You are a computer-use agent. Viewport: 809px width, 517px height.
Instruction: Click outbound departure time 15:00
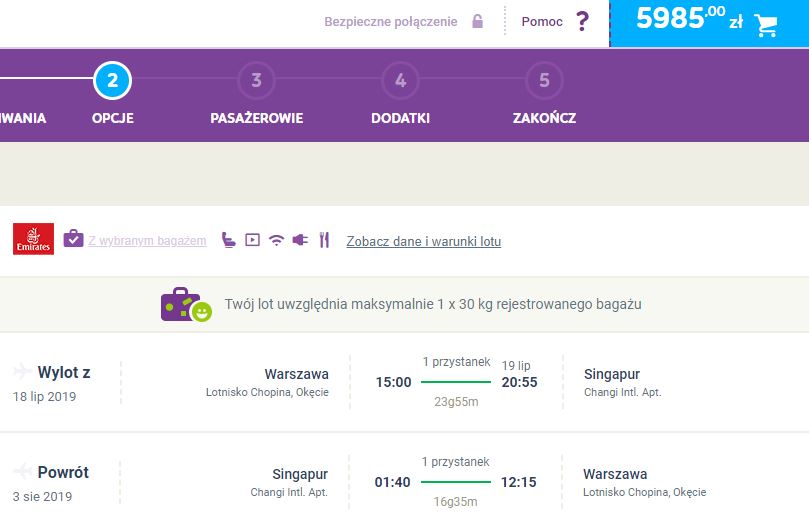tap(393, 382)
